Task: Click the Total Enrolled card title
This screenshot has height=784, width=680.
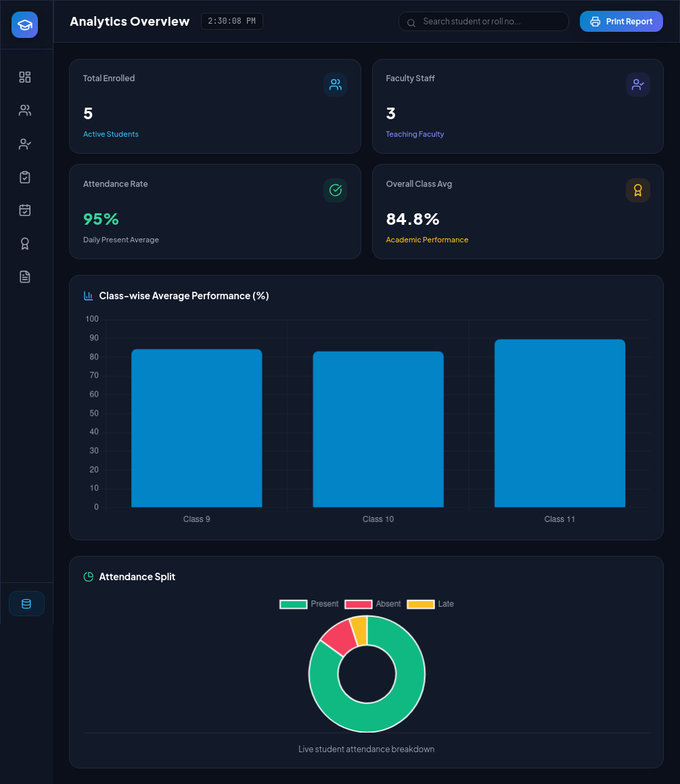Action: (x=109, y=78)
